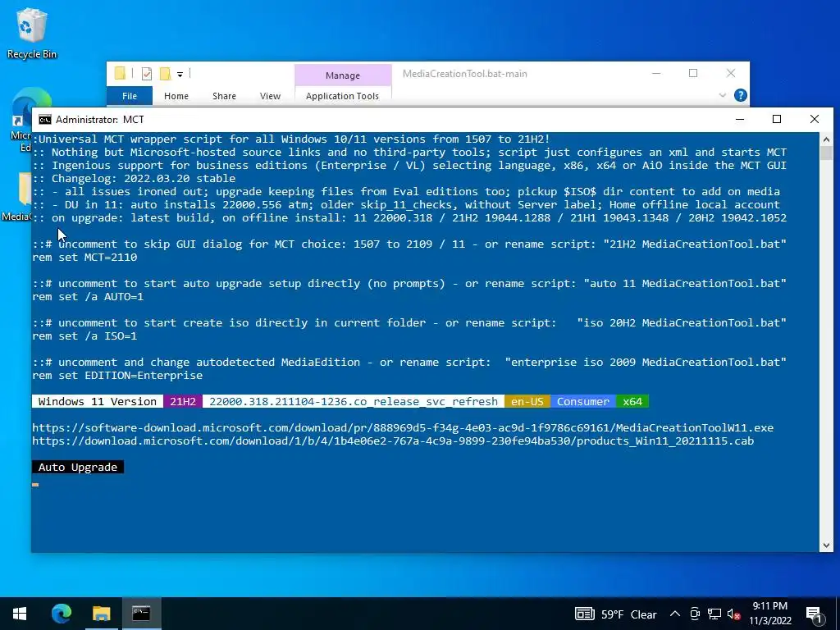The image size is (840, 630).
Task: Open File Explorer from the taskbar
Action: pos(101,614)
